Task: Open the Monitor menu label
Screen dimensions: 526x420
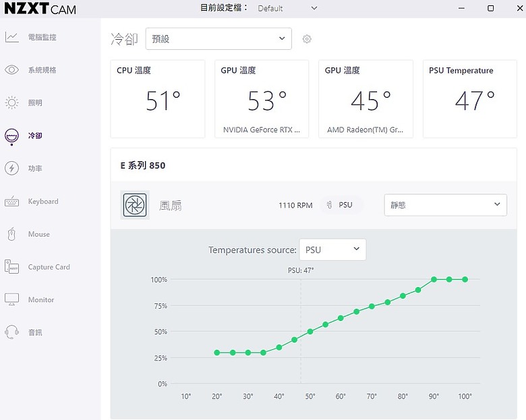Action: click(x=41, y=299)
